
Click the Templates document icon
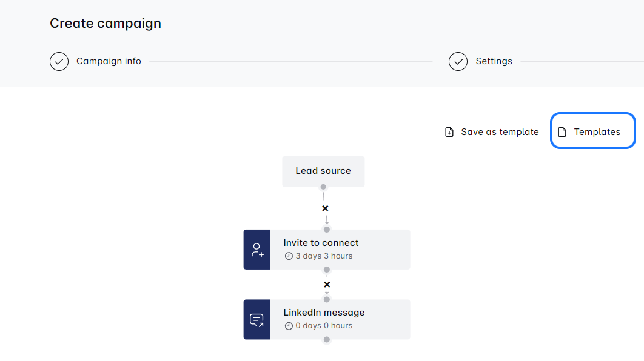pyautogui.click(x=562, y=132)
